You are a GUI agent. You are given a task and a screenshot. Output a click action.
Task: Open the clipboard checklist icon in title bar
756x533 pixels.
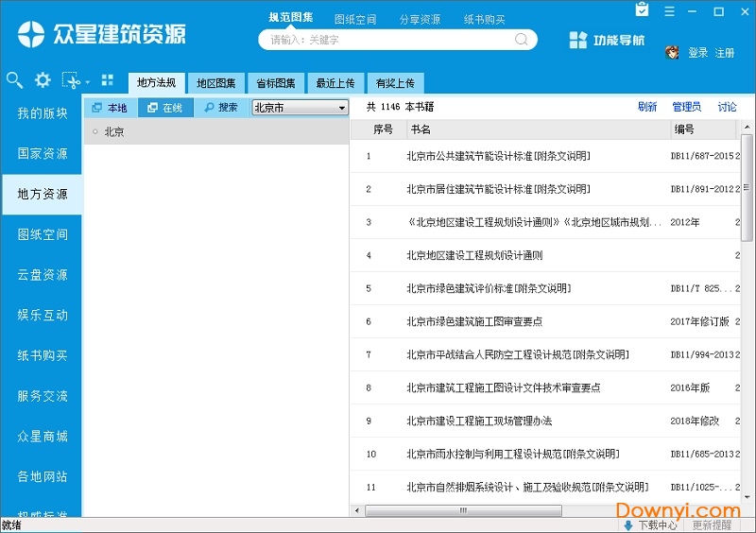(643, 10)
